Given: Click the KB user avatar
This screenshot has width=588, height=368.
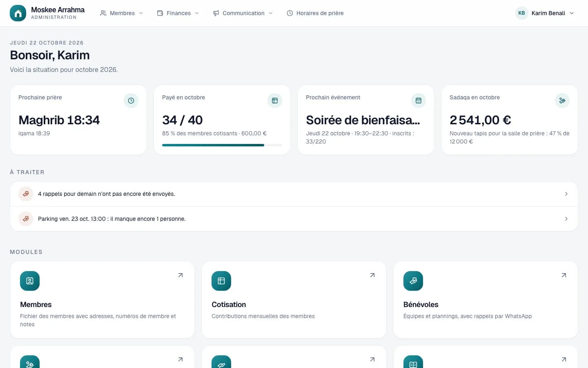Looking at the screenshot, I should pos(522,13).
